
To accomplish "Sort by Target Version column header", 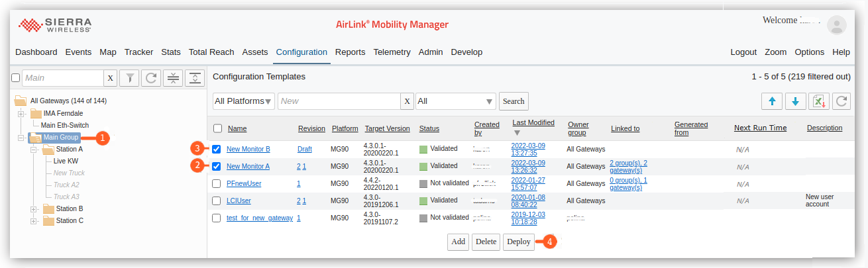I will 388,128.
